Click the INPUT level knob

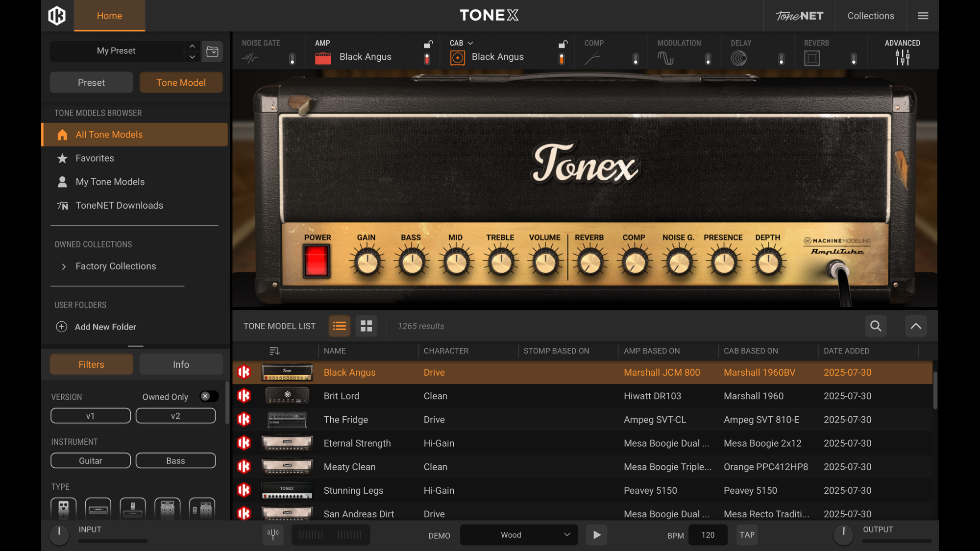pos(59,535)
